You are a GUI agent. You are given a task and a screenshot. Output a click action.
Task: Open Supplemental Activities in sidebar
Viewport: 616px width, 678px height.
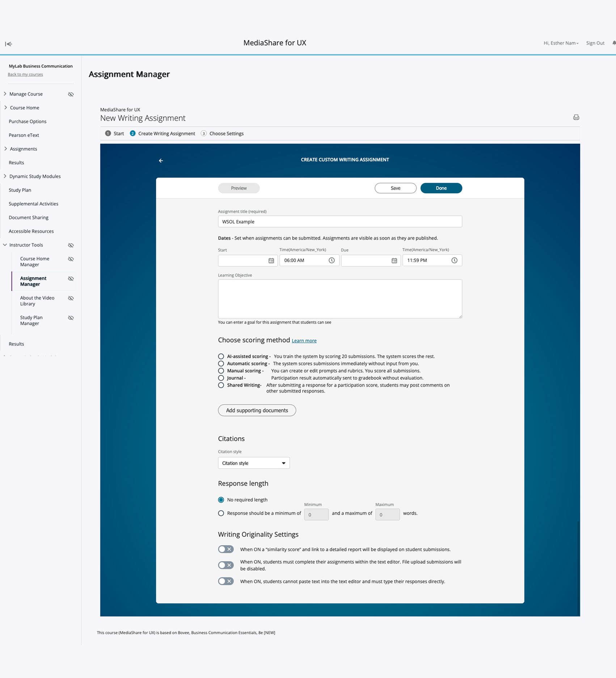[33, 204]
